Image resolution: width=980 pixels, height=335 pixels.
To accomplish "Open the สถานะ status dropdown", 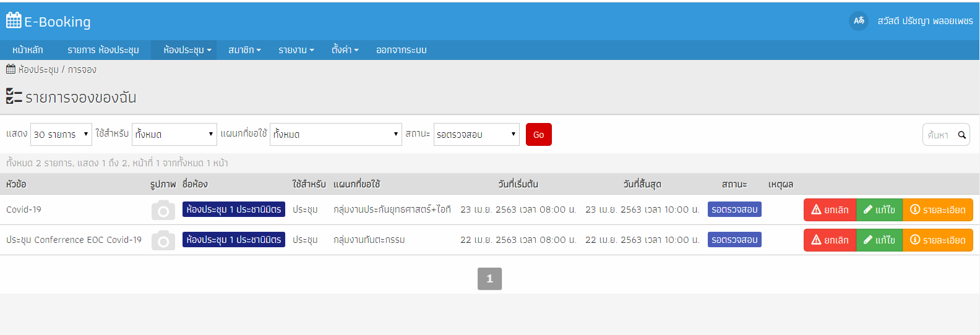I will coord(476,135).
